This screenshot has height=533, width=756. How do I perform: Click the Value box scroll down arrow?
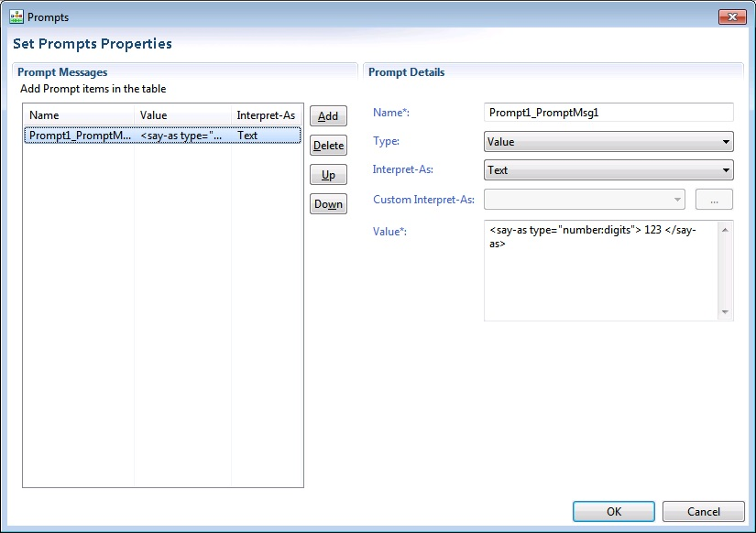(x=726, y=313)
